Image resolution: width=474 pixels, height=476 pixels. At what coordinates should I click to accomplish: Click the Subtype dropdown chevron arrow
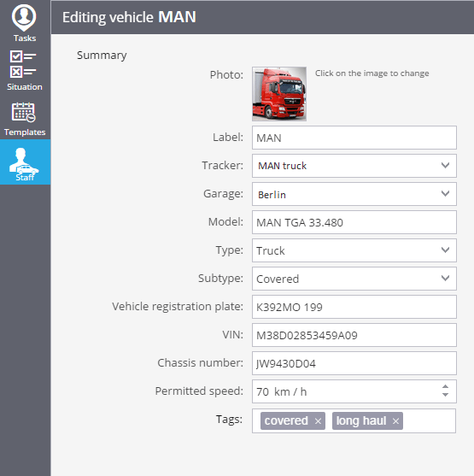[x=445, y=279]
